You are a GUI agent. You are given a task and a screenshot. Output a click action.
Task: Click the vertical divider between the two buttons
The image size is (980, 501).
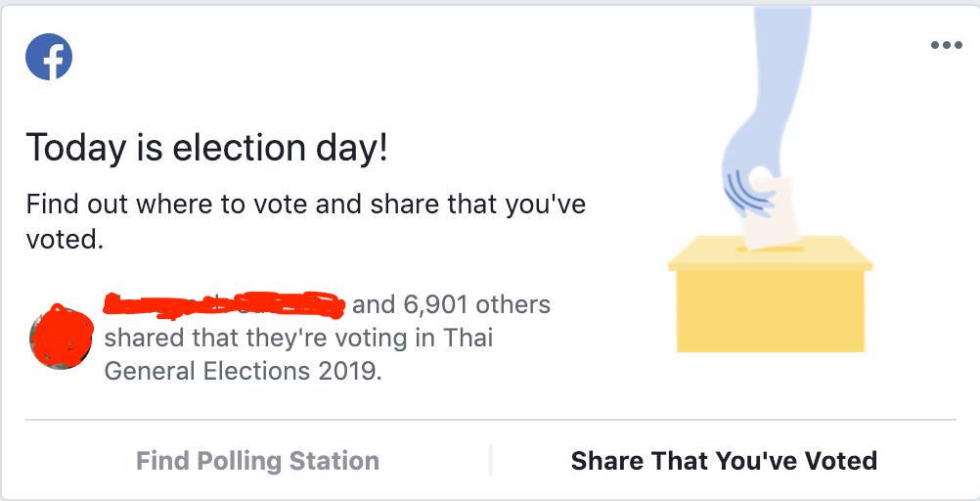490,460
